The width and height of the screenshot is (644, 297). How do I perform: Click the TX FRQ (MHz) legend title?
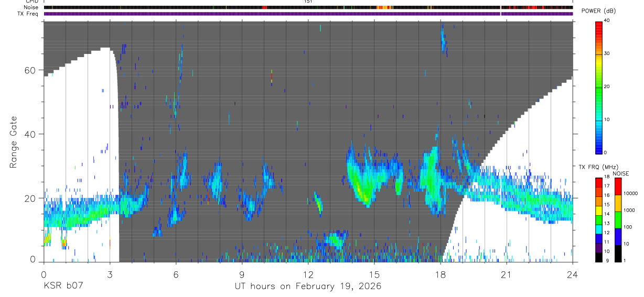click(x=597, y=167)
